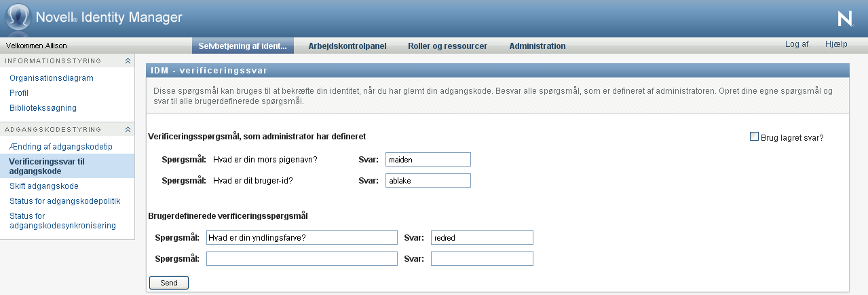Go to the Administration tab
868x295 pixels.
[x=537, y=46]
